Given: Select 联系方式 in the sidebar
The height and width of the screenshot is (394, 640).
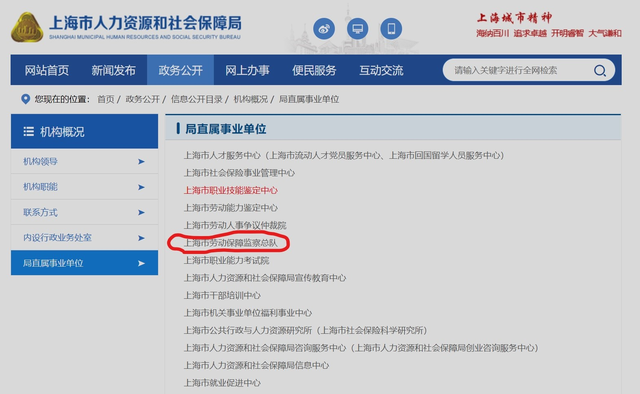Looking at the screenshot, I should point(84,212).
